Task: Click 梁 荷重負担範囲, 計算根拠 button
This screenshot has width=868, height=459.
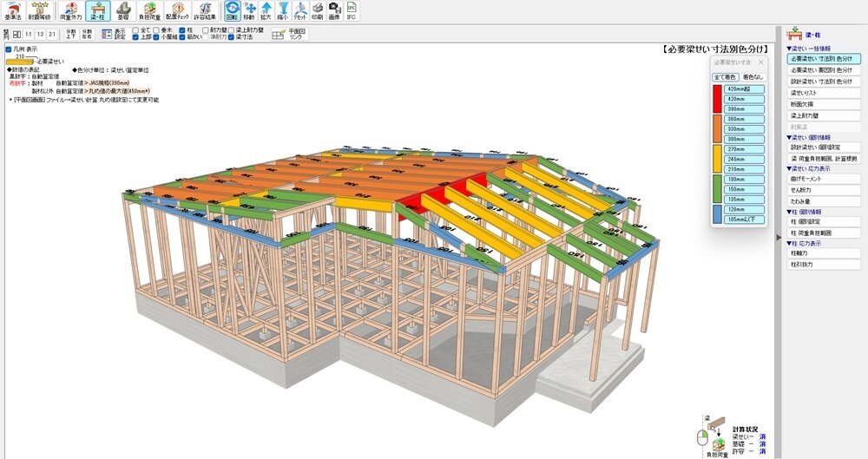Action: [x=824, y=159]
